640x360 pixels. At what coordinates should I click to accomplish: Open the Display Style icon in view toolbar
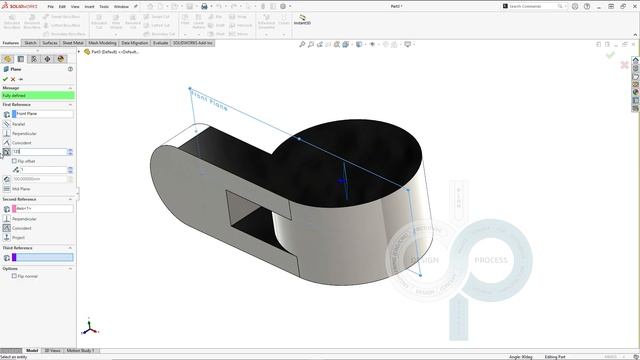(x=359, y=44)
